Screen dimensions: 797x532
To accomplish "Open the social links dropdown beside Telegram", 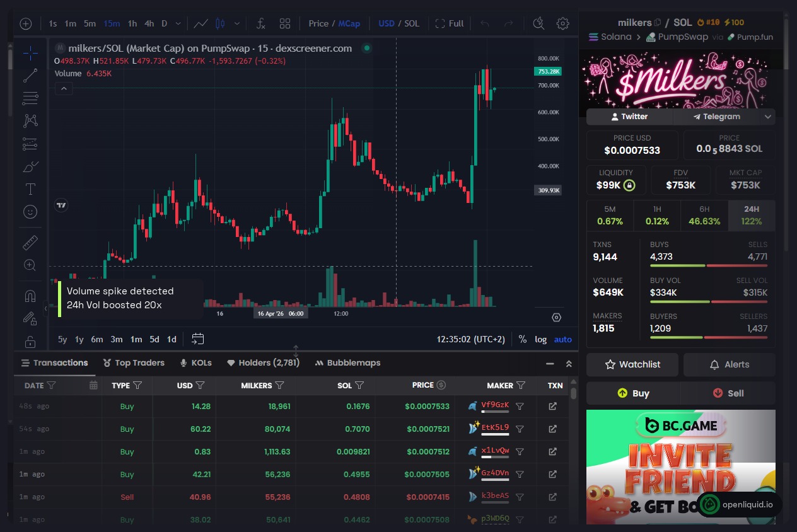I will (768, 117).
